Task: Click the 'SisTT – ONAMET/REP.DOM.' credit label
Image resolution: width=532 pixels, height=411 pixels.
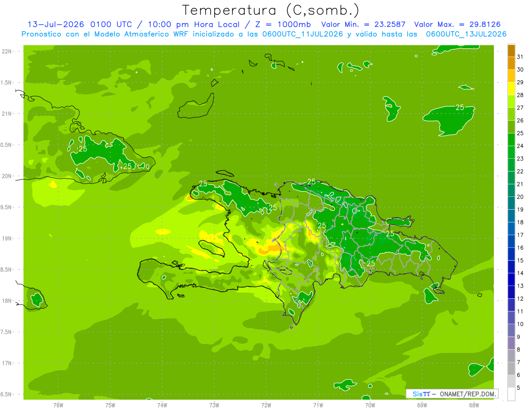Action: (452, 394)
